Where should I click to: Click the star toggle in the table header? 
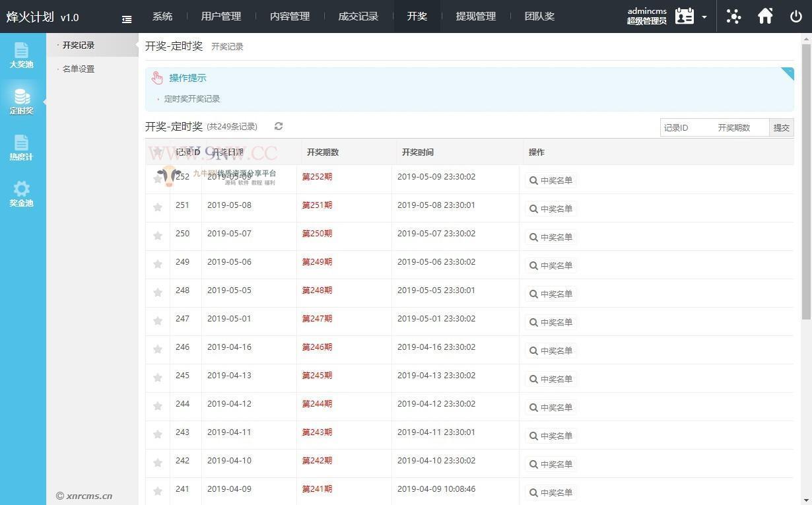pyautogui.click(x=158, y=152)
